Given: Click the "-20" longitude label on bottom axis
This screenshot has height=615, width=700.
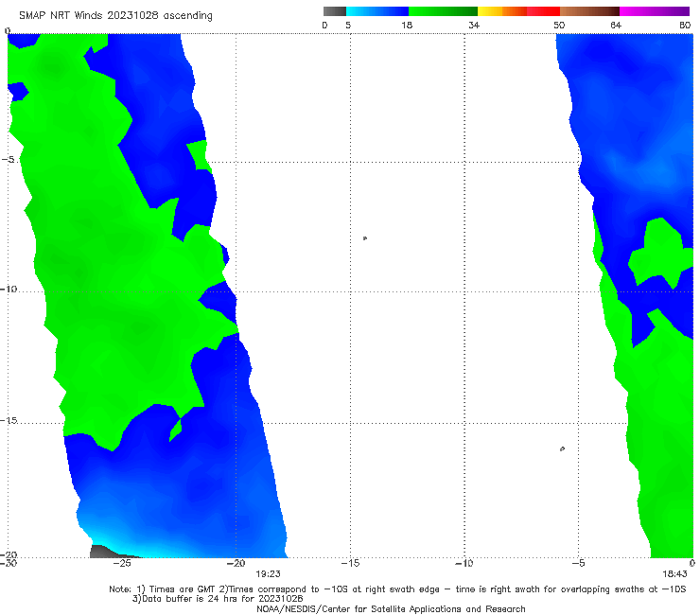Looking at the screenshot, I should (236, 563).
